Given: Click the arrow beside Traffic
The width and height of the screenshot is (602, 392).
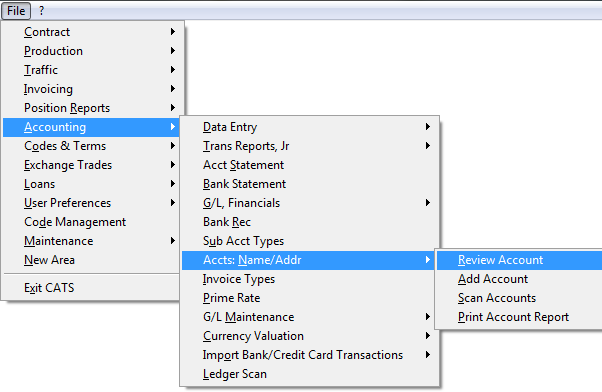Looking at the screenshot, I should coord(173,70).
